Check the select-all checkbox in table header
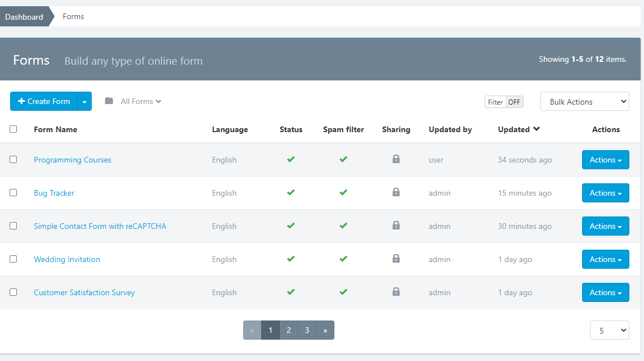 (x=14, y=129)
